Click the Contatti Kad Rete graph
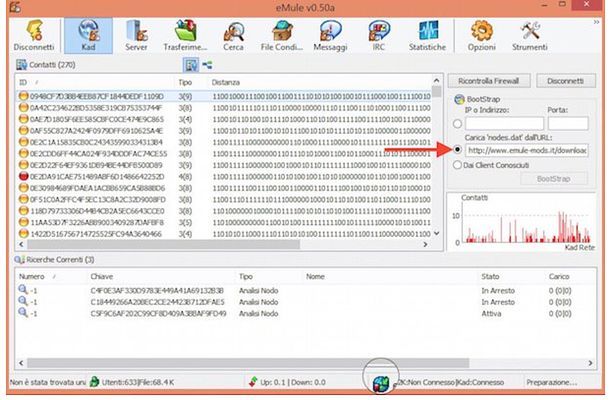Image resolution: width=610 pixels, height=400 pixels. [521, 222]
